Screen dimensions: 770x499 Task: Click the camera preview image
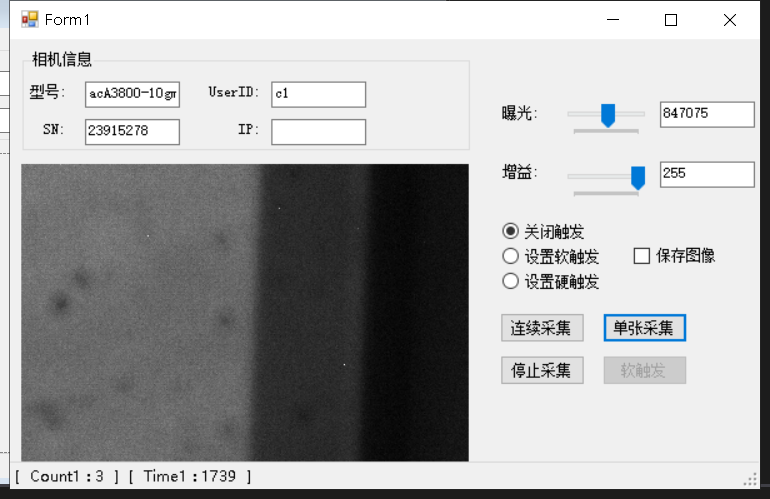tap(245, 312)
